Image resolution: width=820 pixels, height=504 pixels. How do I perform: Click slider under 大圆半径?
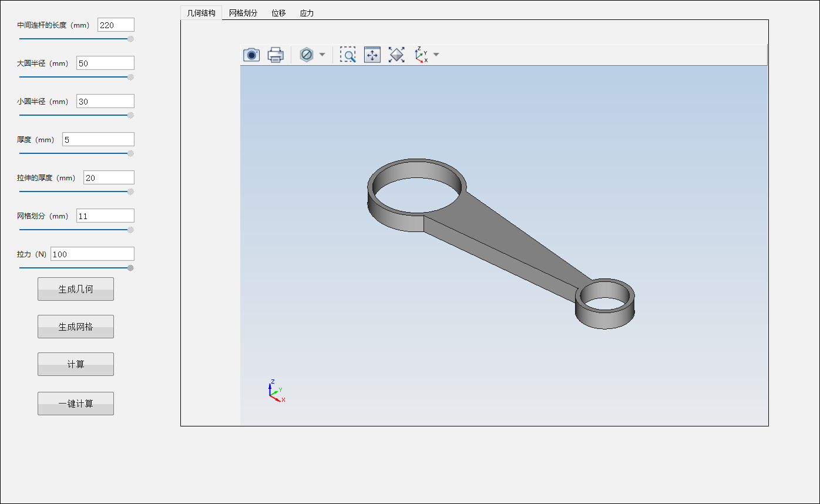[76, 77]
